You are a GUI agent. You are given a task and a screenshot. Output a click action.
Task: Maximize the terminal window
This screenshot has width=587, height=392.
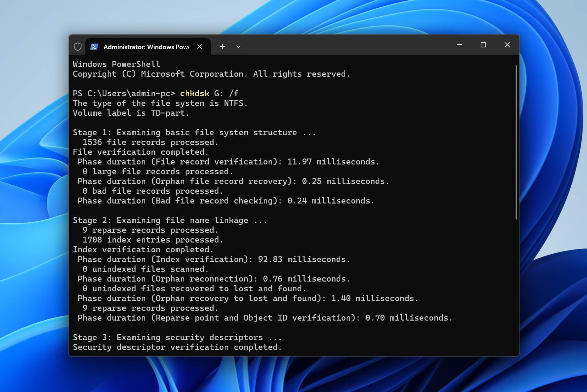[x=483, y=45]
